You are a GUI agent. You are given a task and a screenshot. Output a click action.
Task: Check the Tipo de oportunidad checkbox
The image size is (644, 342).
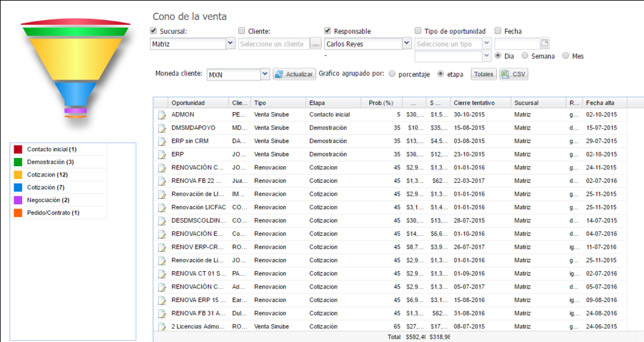(418, 30)
